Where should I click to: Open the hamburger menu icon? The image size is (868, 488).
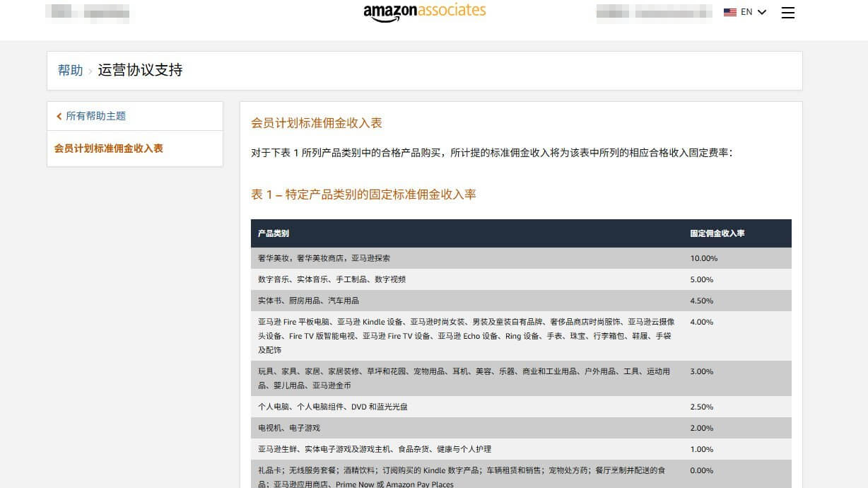coord(788,13)
